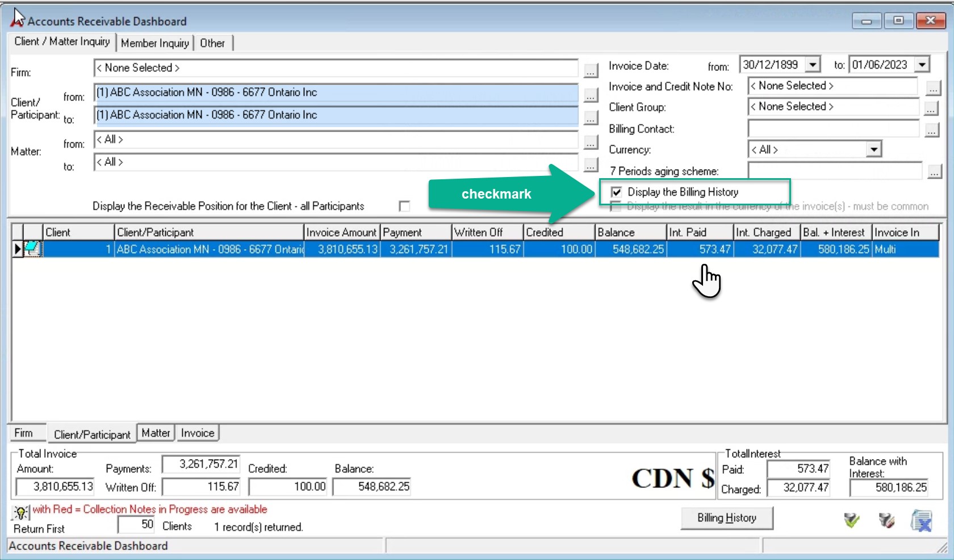This screenshot has width=954, height=560.
Task: Click the 7 Periods aging scheme field
Action: tap(835, 170)
